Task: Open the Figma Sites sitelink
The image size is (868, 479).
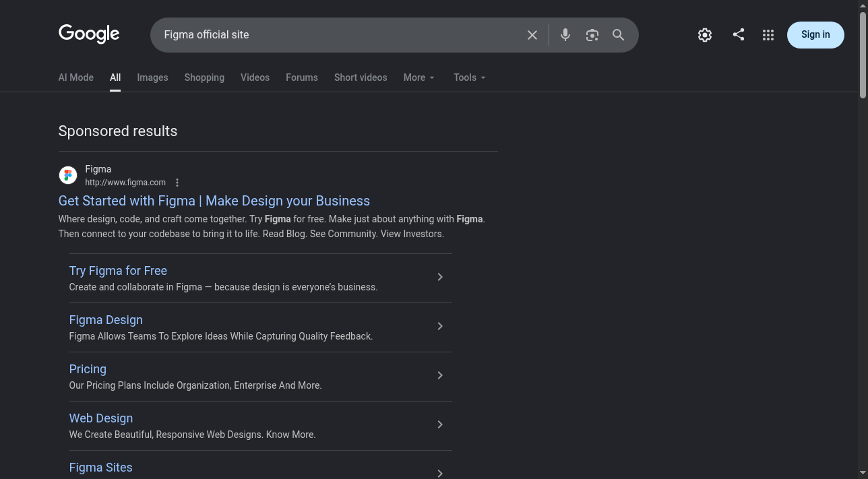Action: click(x=100, y=468)
